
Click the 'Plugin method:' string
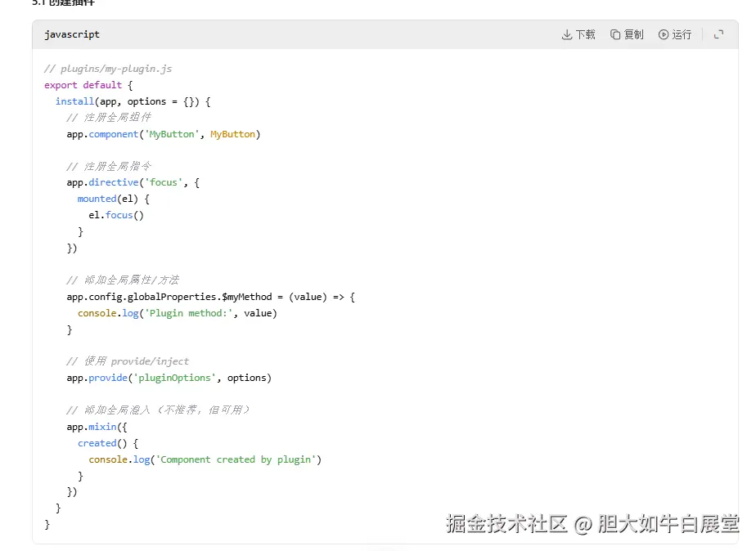189,313
